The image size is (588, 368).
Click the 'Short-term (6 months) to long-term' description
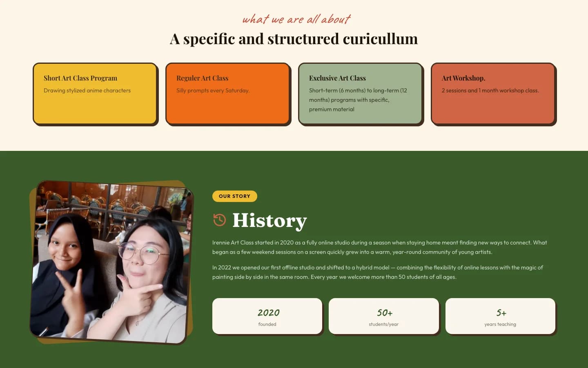point(358,100)
